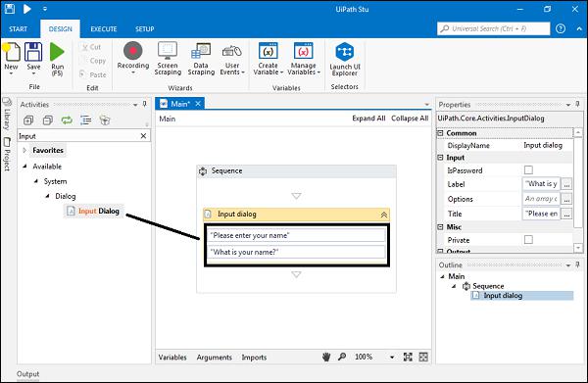Open the Project side tab
The width and height of the screenshot is (588, 383).
(x=7, y=155)
